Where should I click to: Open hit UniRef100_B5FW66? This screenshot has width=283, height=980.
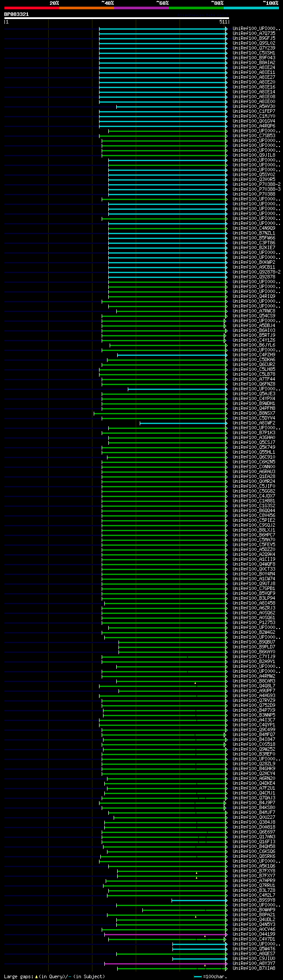pyautogui.click(x=254, y=238)
